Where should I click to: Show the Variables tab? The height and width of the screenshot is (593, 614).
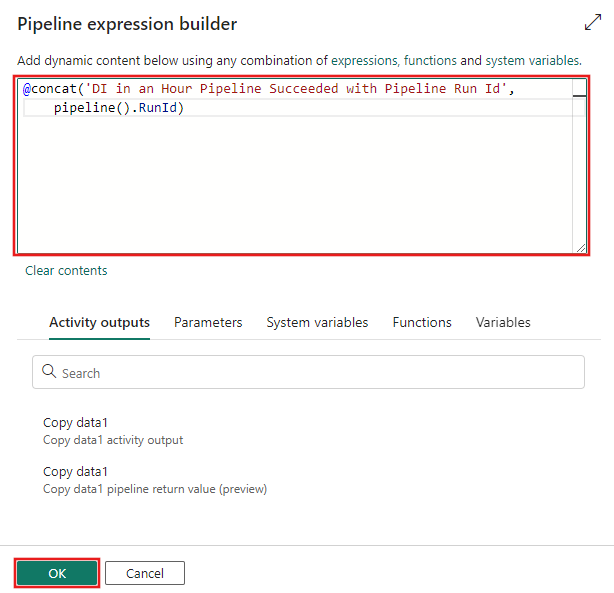click(x=503, y=322)
